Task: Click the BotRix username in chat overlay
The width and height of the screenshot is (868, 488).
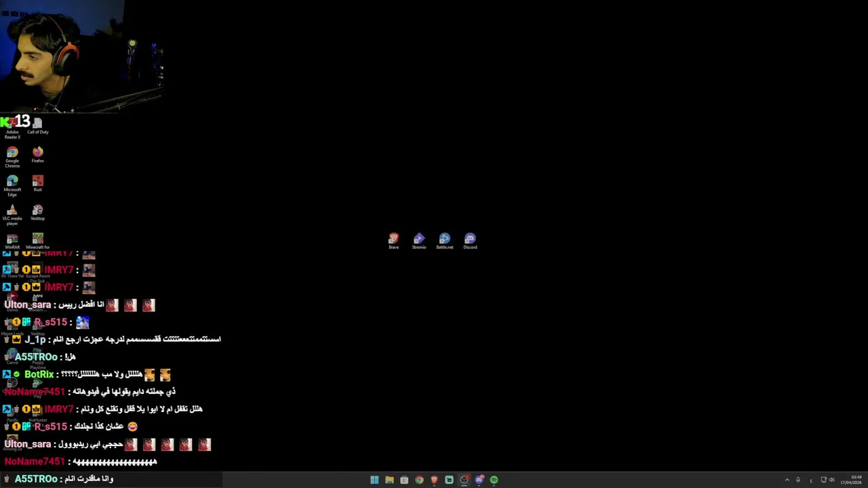Action: click(39, 374)
